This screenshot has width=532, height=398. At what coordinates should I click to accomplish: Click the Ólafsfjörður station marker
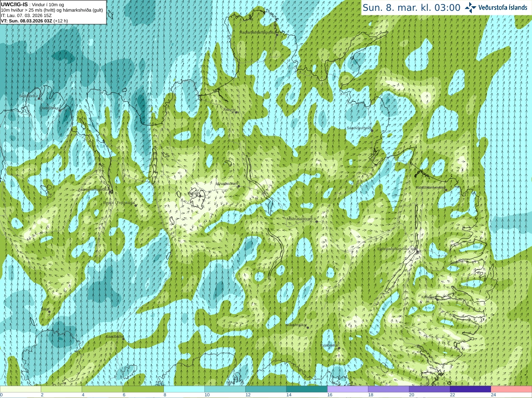tap(60, 110)
